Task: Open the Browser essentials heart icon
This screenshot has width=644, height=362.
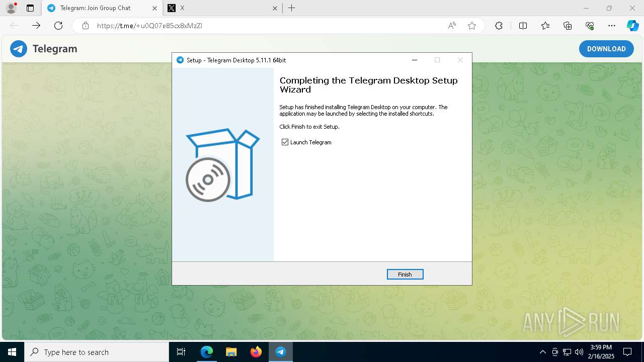Action: click(590, 26)
